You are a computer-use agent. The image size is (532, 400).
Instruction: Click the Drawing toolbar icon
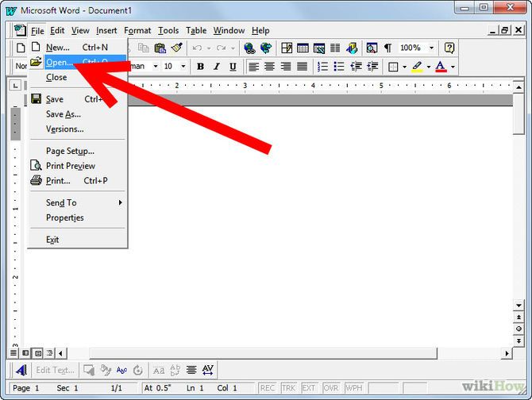pyautogui.click(x=352, y=48)
